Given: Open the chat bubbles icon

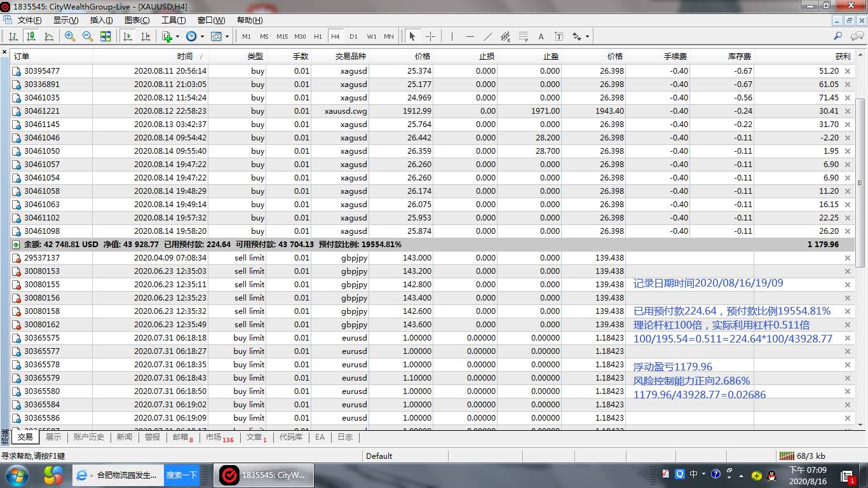Looking at the screenshot, I should [857, 36].
